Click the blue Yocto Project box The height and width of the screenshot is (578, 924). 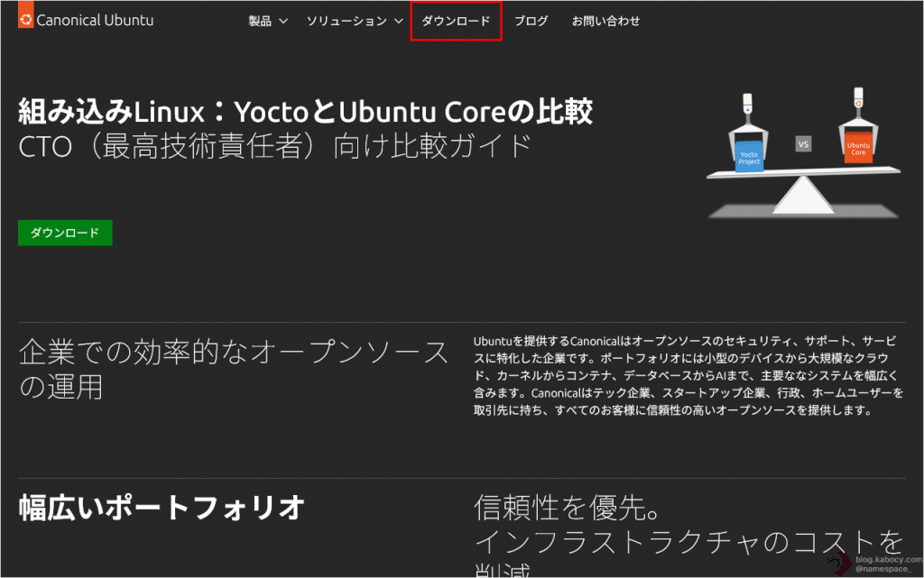(x=749, y=156)
